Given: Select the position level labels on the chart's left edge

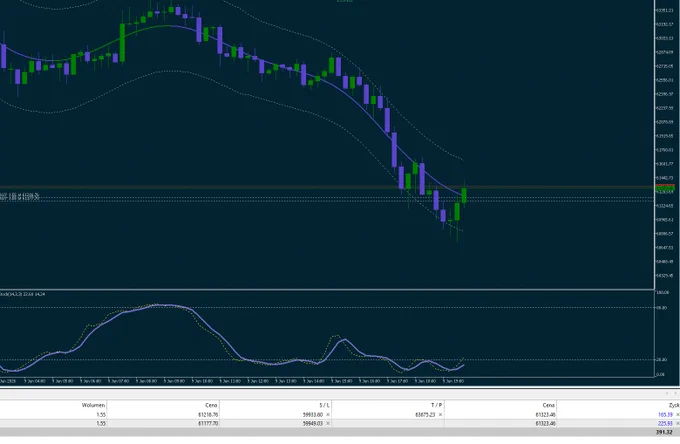Looking at the screenshot, I should click(20, 197).
